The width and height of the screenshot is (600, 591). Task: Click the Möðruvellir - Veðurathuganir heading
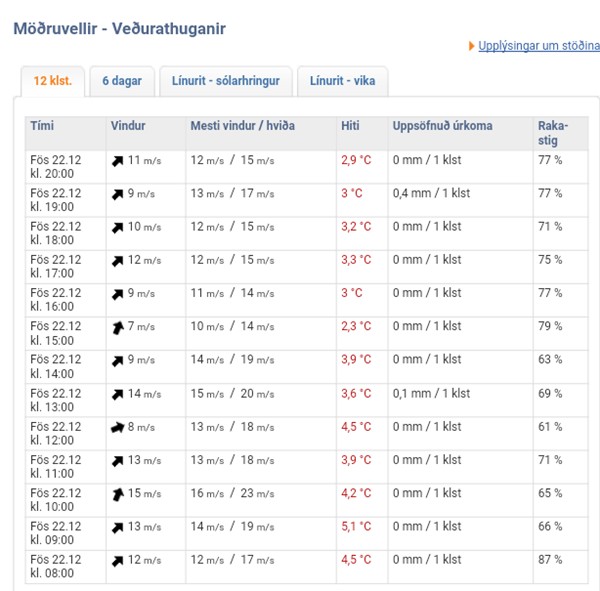(x=119, y=29)
